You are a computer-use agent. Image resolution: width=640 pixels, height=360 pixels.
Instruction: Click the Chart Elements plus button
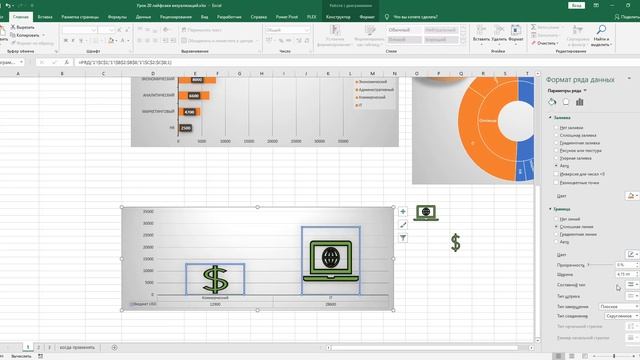click(403, 211)
